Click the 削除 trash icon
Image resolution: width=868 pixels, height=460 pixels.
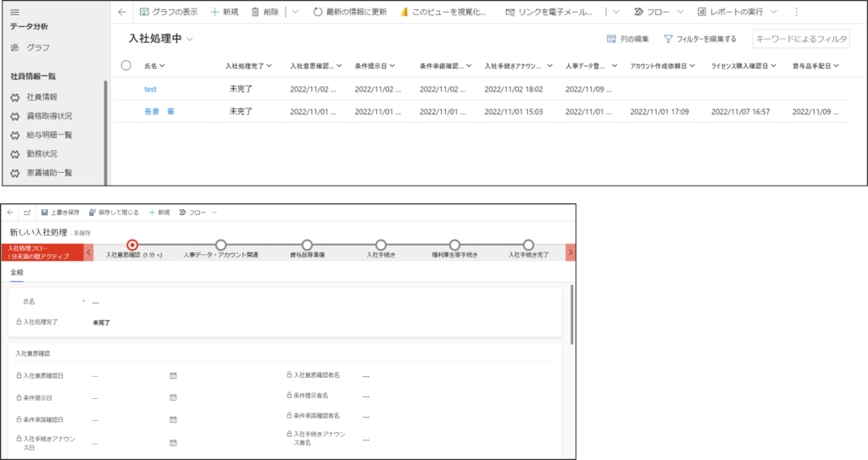point(255,13)
